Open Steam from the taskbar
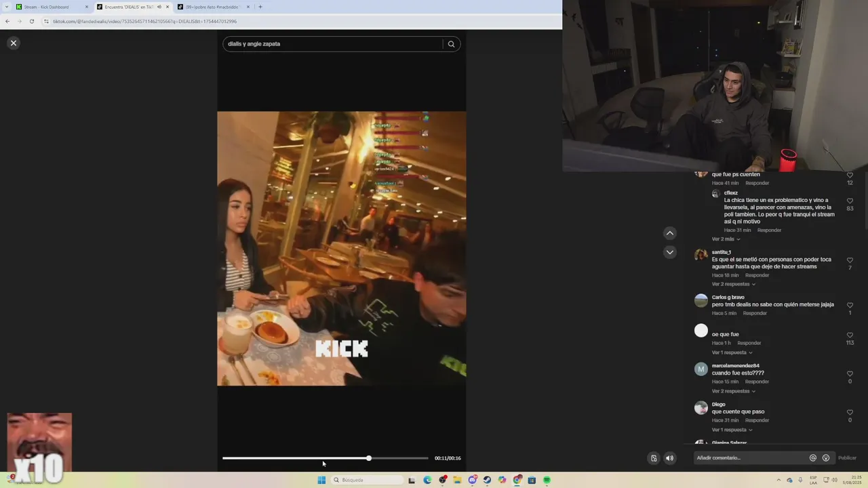 pos(487,480)
